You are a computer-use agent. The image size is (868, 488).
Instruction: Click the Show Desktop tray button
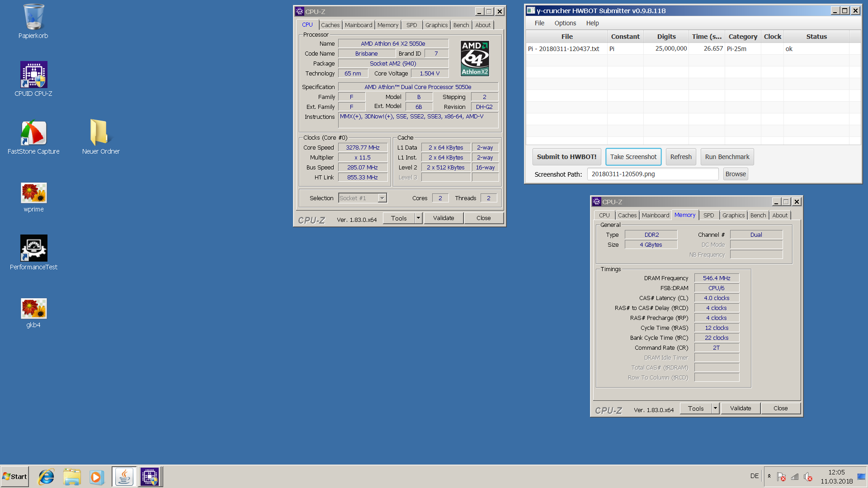point(862,477)
